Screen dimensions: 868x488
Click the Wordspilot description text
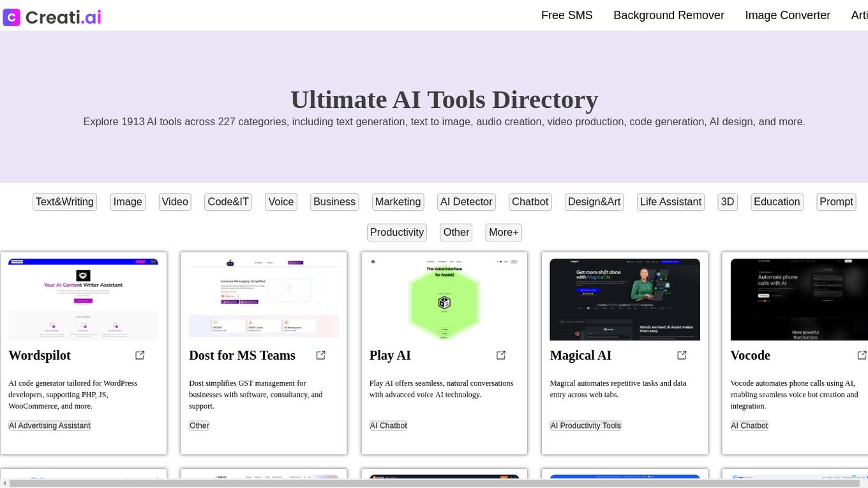pos(73,395)
